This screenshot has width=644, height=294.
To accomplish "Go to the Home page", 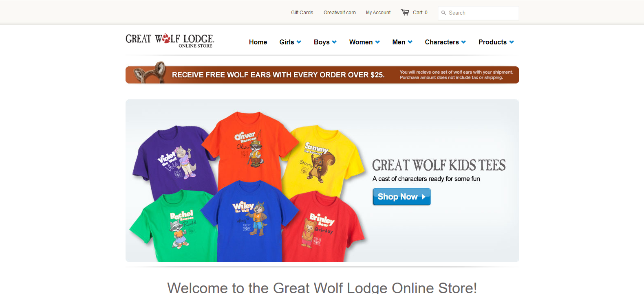I will coord(258,42).
